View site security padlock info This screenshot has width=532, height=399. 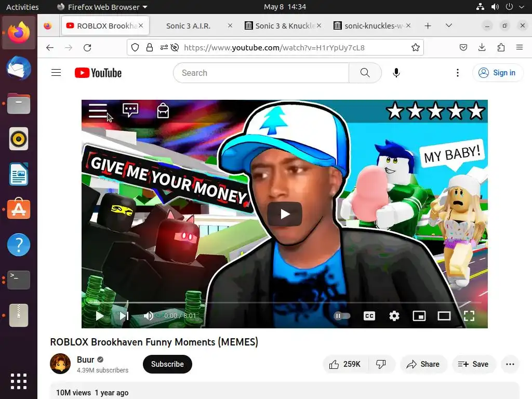tap(149, 47)
